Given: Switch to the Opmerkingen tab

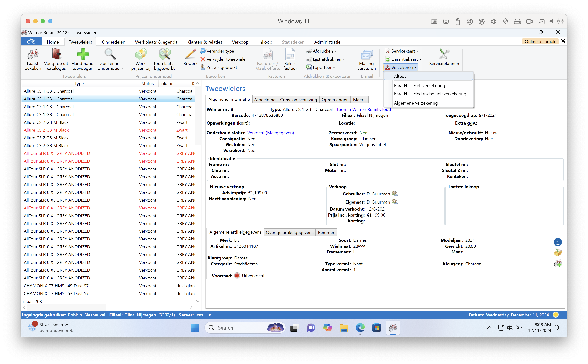Looking at the screenshot, I should coord(335,100).
